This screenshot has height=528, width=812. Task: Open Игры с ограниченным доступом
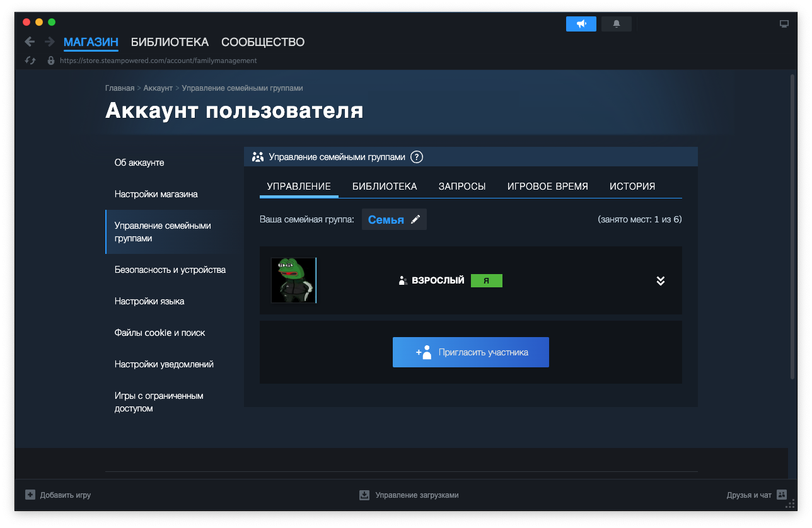coord(159,402)
